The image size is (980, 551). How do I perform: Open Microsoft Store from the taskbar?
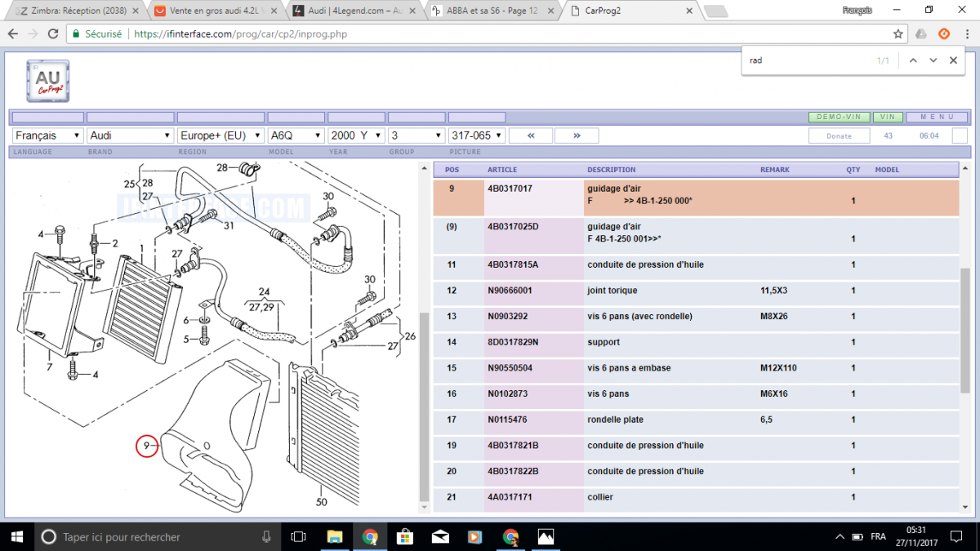pos(405,536)
